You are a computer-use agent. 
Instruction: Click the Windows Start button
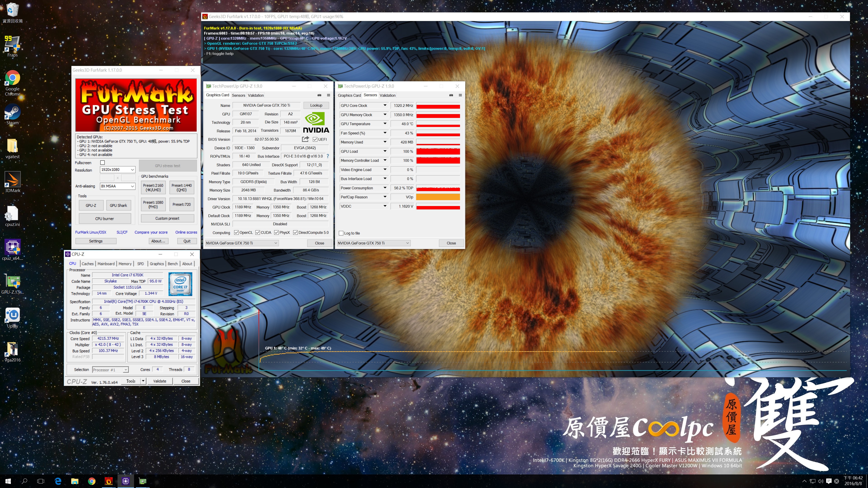coord(8,481)
